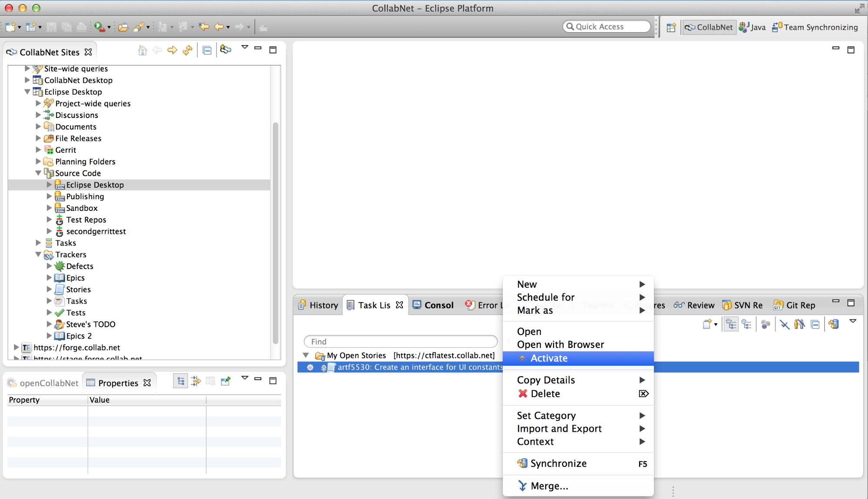The width and height of the screenshot is (868, 499).
Task: Choose Activate from the context menu
Action: [549, 358]
